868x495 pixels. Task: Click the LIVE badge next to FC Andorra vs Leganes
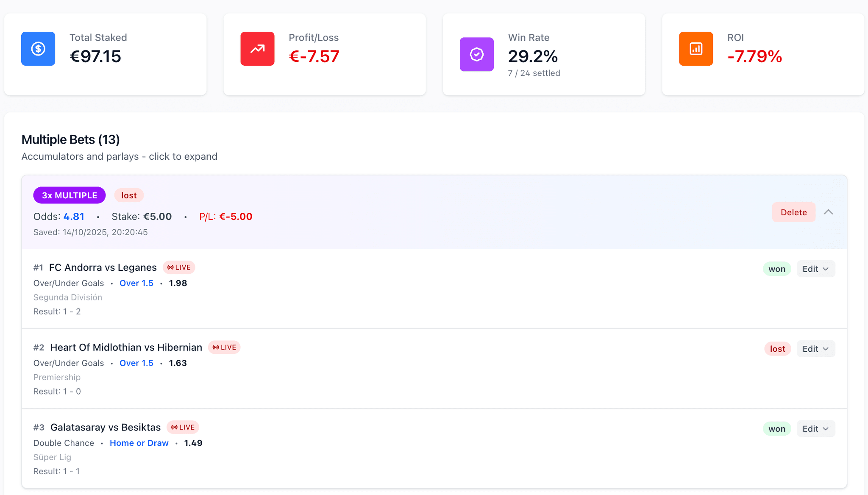click(179, 267)
